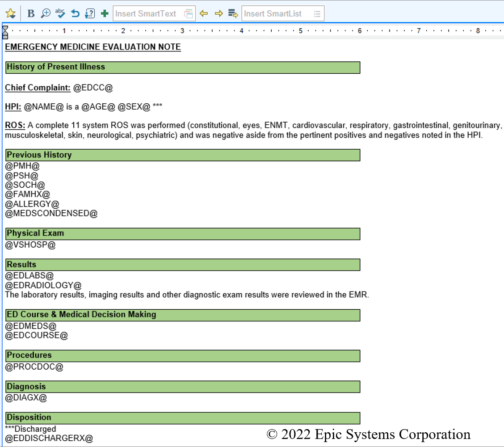Image resolution: width=504 pixels, height=447 pixels.
Task: Open the SmartText browser icon
Action: click(x=189, y=14)
